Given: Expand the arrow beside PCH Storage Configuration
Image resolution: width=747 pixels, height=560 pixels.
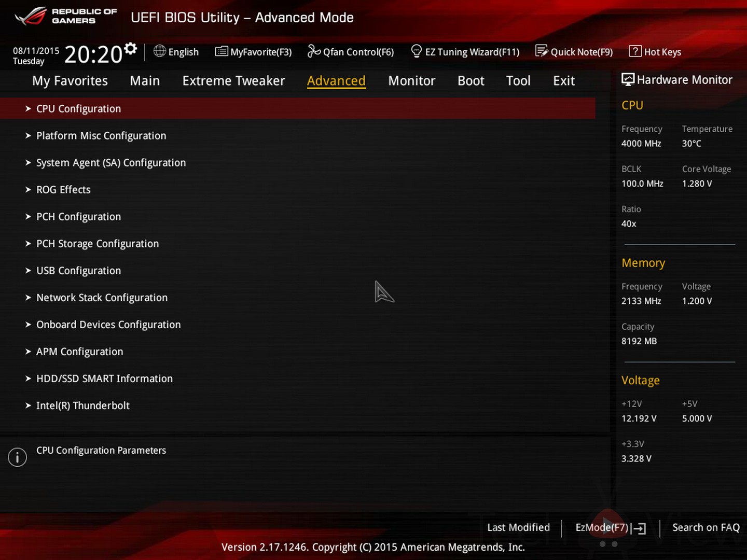Looking at the screenshot, I should tap(28, 243).
